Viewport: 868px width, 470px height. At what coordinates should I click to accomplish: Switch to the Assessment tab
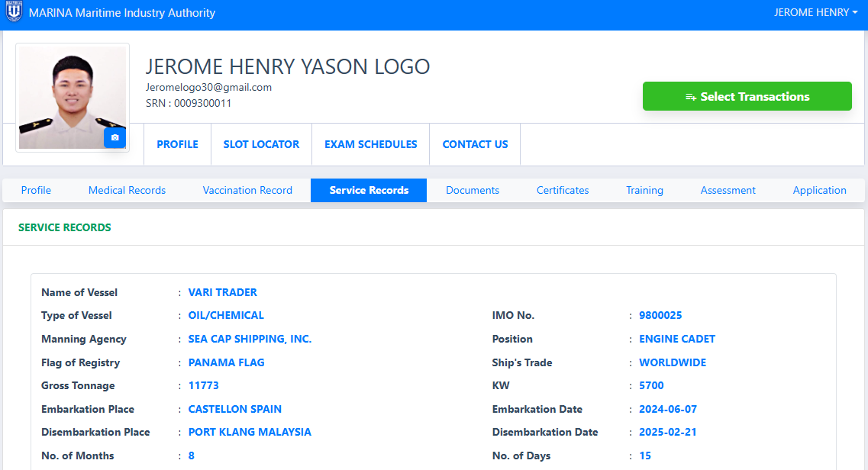click(x=728, y=190)
